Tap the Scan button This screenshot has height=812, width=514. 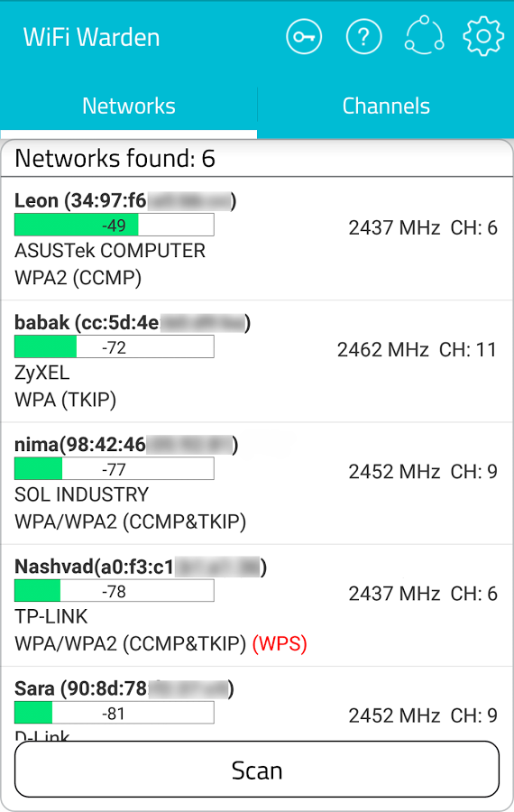[x=257, y=770]
